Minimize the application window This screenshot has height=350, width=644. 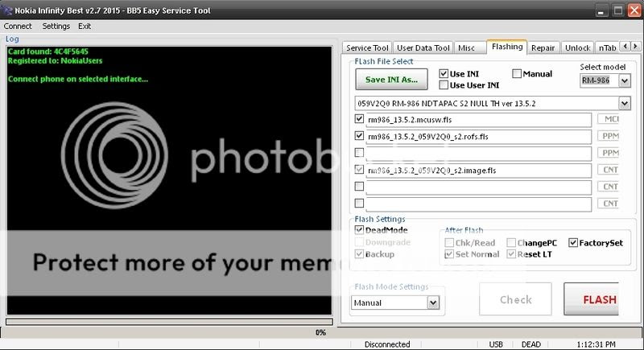pyautogui.click(x=601, y=10)
